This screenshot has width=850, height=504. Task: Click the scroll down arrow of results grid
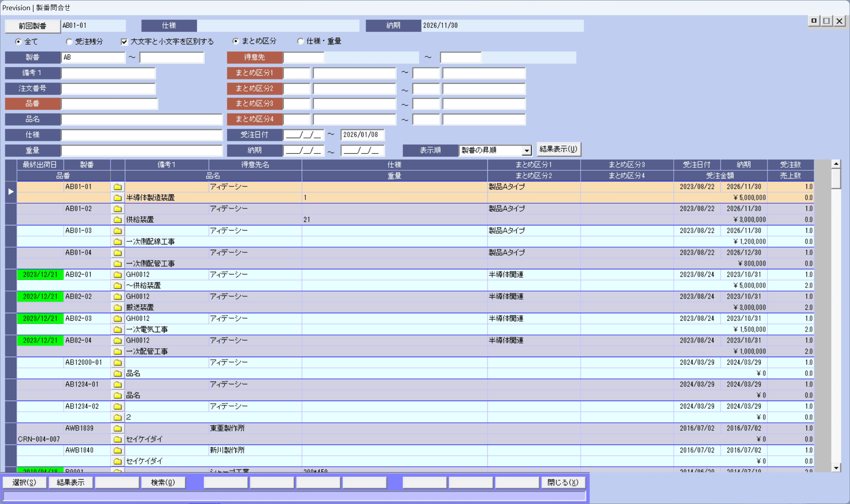coord(836,468)
